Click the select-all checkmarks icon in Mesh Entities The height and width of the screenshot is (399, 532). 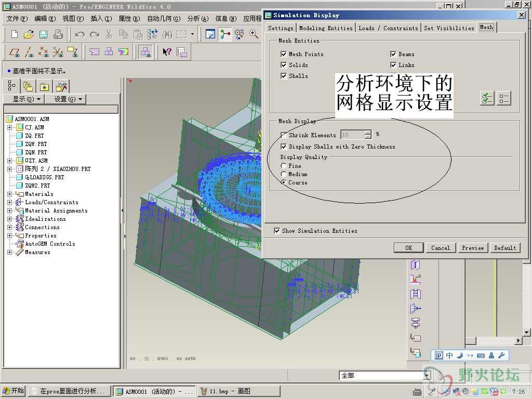(487, 98)
